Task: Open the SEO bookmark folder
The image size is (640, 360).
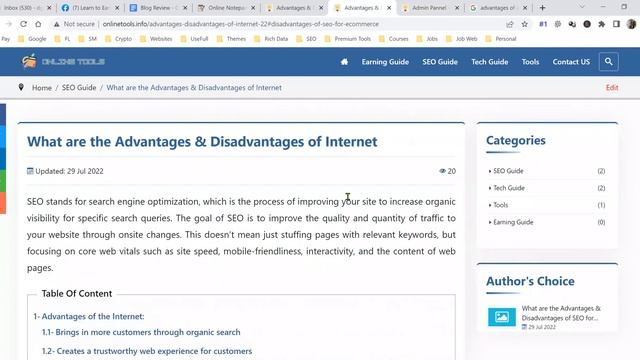Action: pos(307,39)
